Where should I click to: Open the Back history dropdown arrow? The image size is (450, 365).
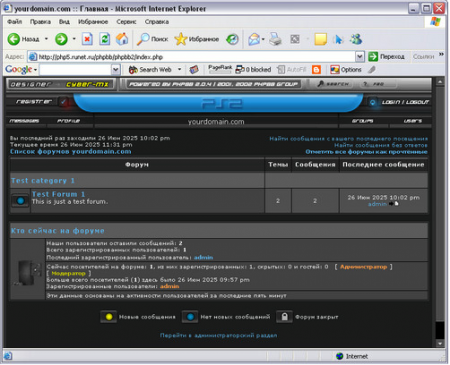coord(46,39)
